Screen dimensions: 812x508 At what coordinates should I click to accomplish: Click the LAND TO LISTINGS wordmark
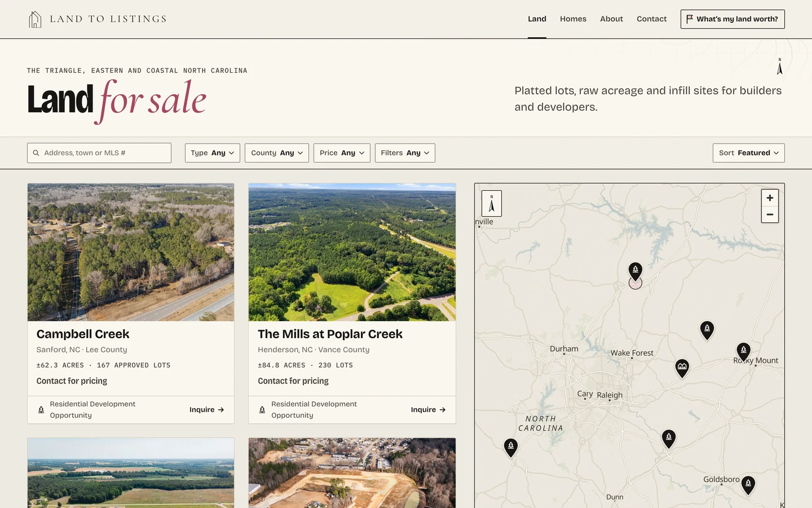click(x=108, y=19)
